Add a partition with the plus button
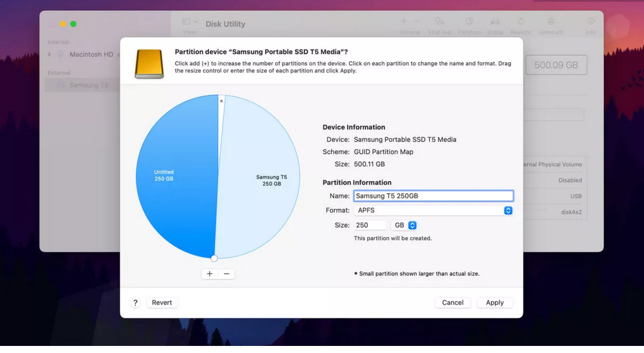This screenshot has height=353, width=644. pyautogui.click(x=210, y=274)
